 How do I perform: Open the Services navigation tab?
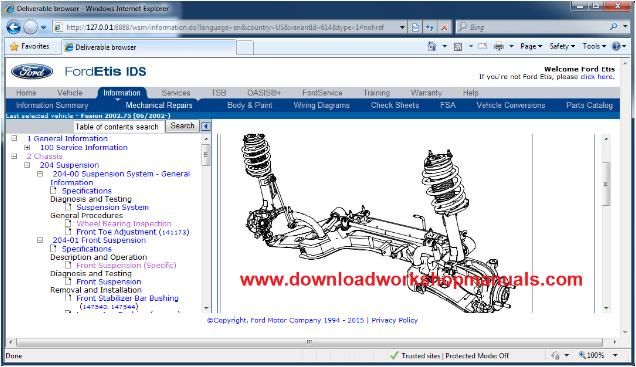176,93
